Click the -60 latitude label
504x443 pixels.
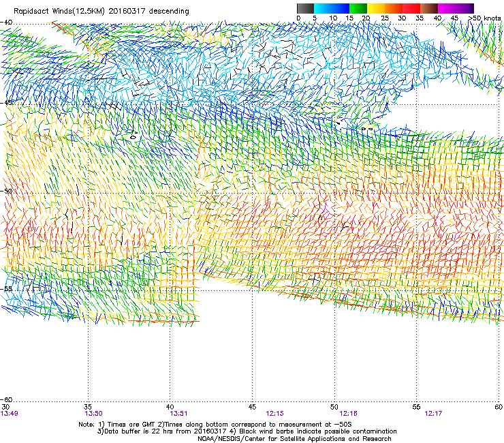pyautogui.click(x=6, y=400)
